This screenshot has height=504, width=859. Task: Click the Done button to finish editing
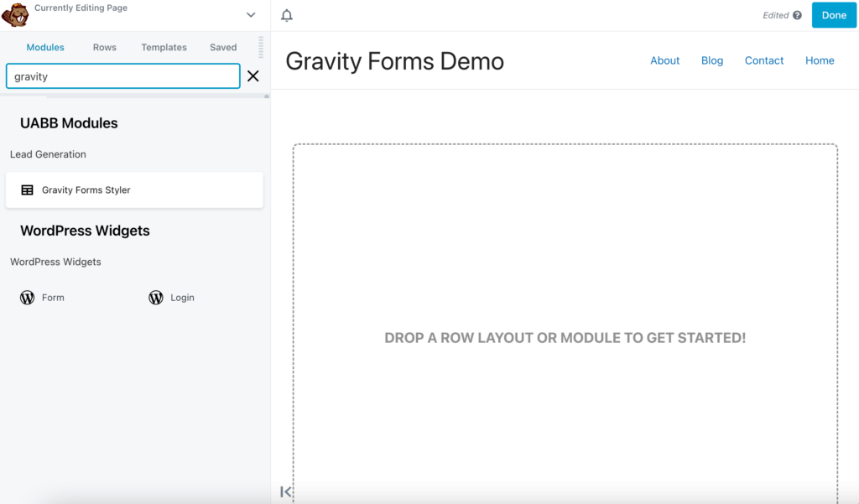(x=833, y=14)
